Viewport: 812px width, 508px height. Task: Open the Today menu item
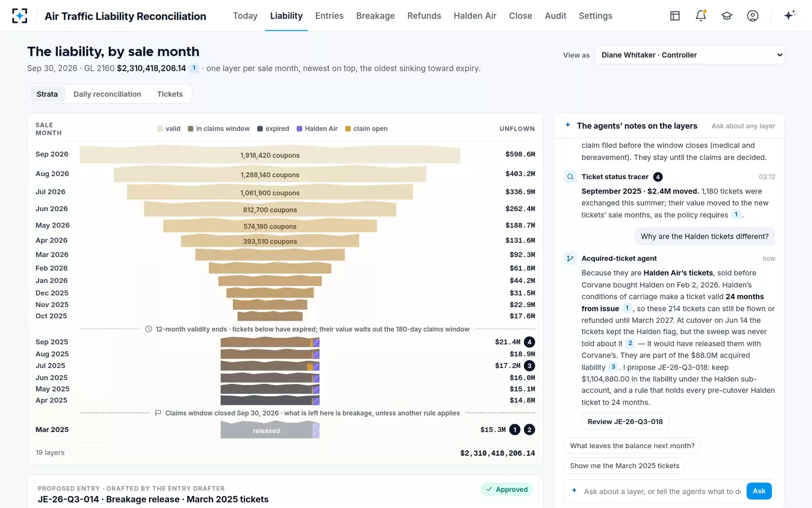pyautogui.click(x=245, y=16)
